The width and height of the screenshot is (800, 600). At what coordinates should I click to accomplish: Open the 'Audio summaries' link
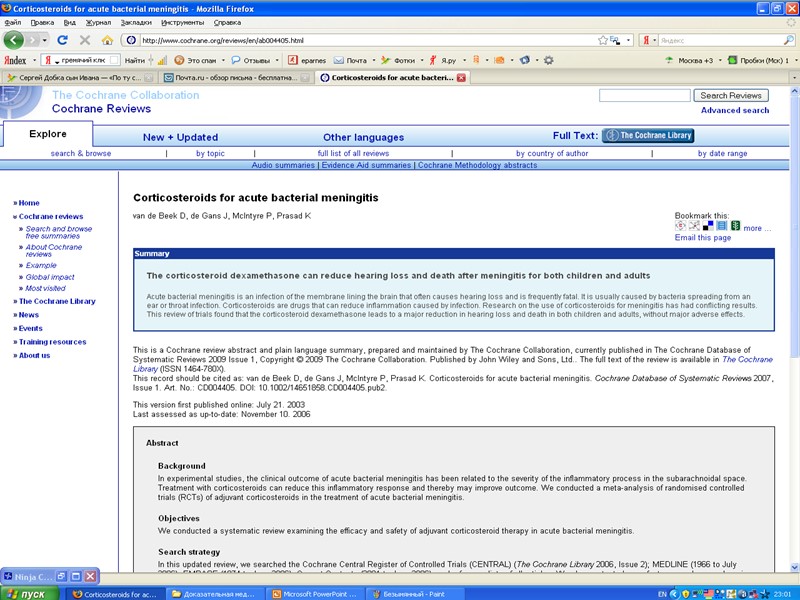pyautogui.click(x=283, y=165)
